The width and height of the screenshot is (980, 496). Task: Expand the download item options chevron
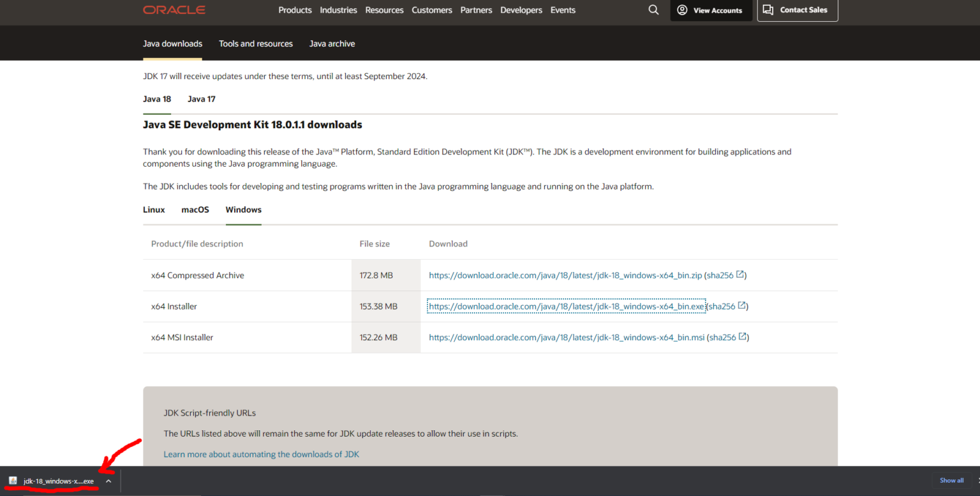(108, 481)
